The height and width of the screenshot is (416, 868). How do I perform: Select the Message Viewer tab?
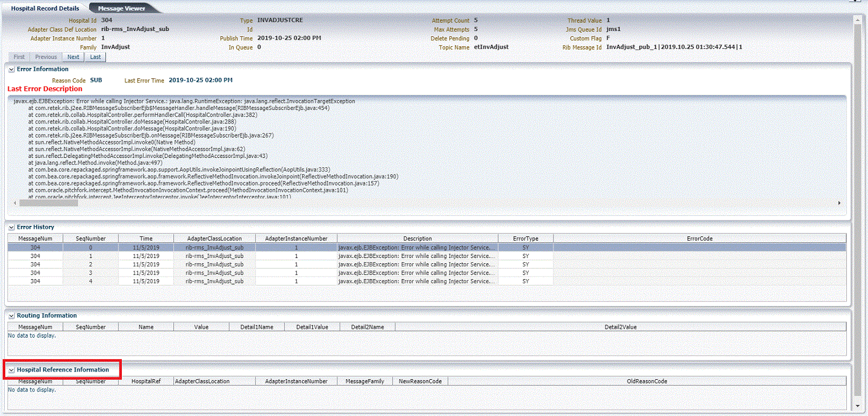(x=122, y=8)
